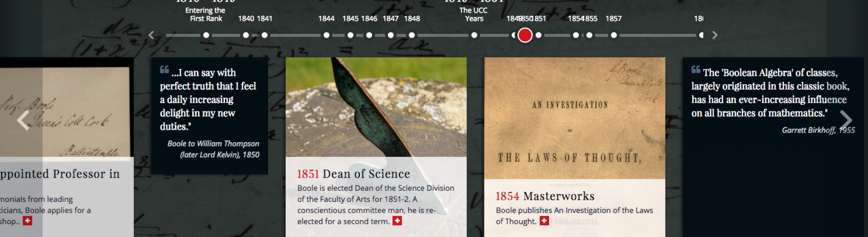868x237 pixels.
Task: Pick the 1847 timeline dot
Action: click(391, 35)
